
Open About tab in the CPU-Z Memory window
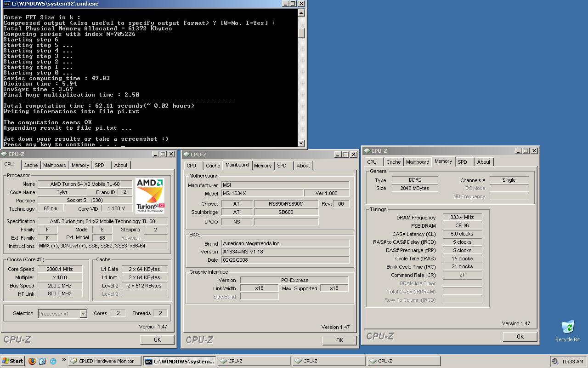484,162
